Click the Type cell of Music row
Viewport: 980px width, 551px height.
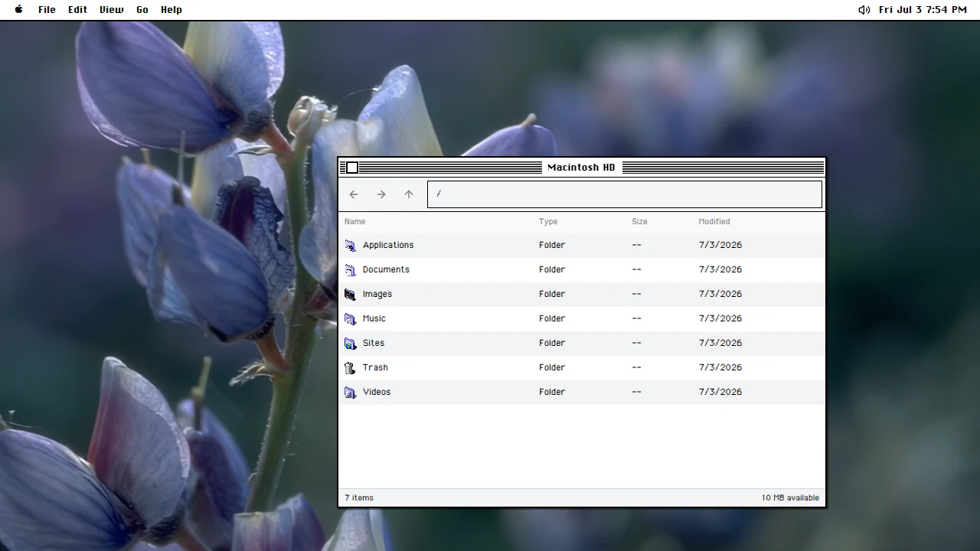point(552,318)
